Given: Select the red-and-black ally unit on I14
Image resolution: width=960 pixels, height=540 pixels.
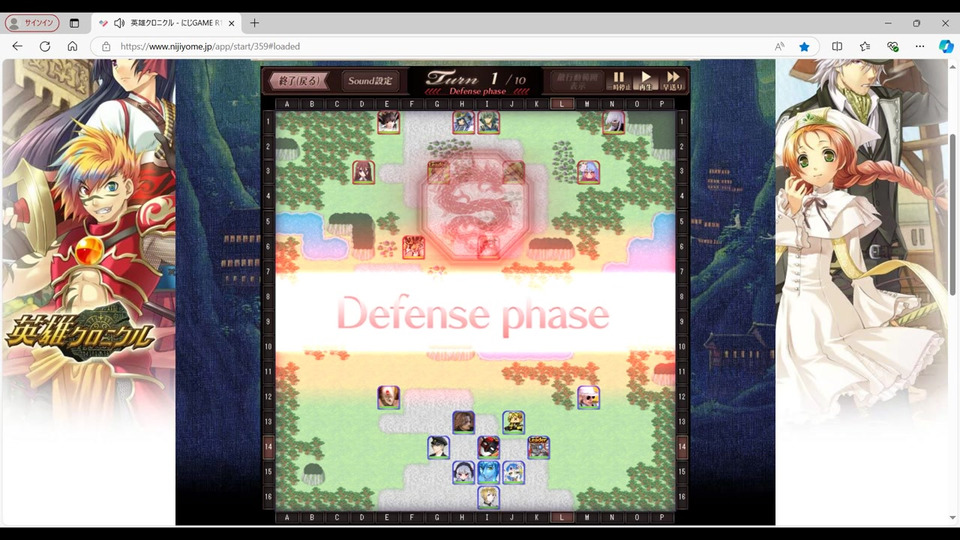Looking at the screenshot, I should tap(488, 448).
